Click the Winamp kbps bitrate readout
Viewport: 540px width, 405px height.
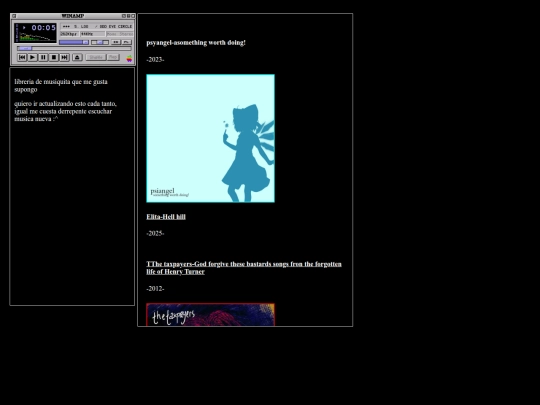[x=69, y=34]
